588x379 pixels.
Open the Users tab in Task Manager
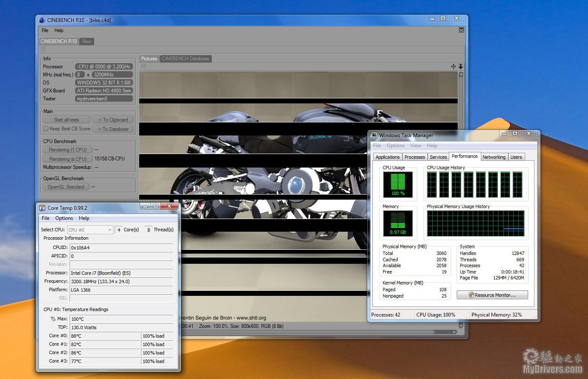[x=516, y=157]
